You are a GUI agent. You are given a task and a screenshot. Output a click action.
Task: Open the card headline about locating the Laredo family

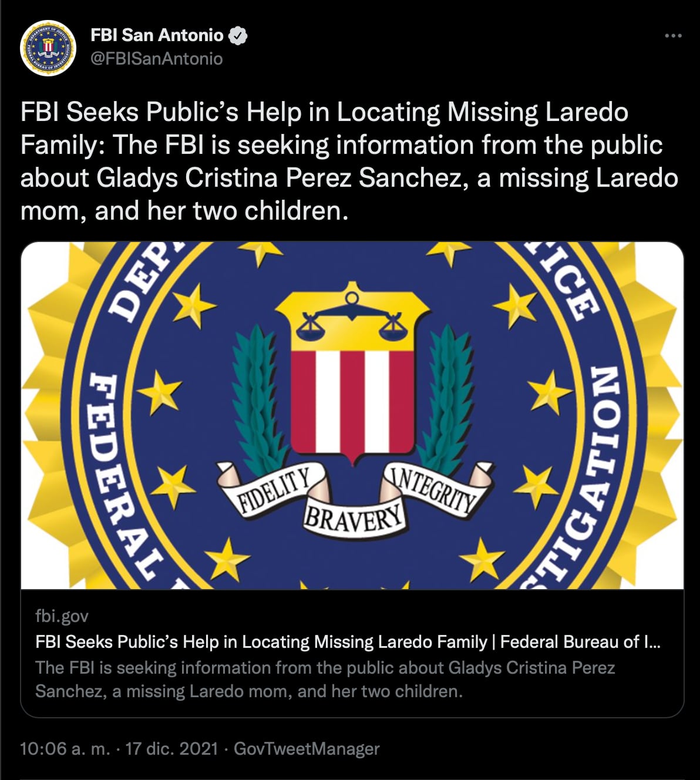[348, 641]
